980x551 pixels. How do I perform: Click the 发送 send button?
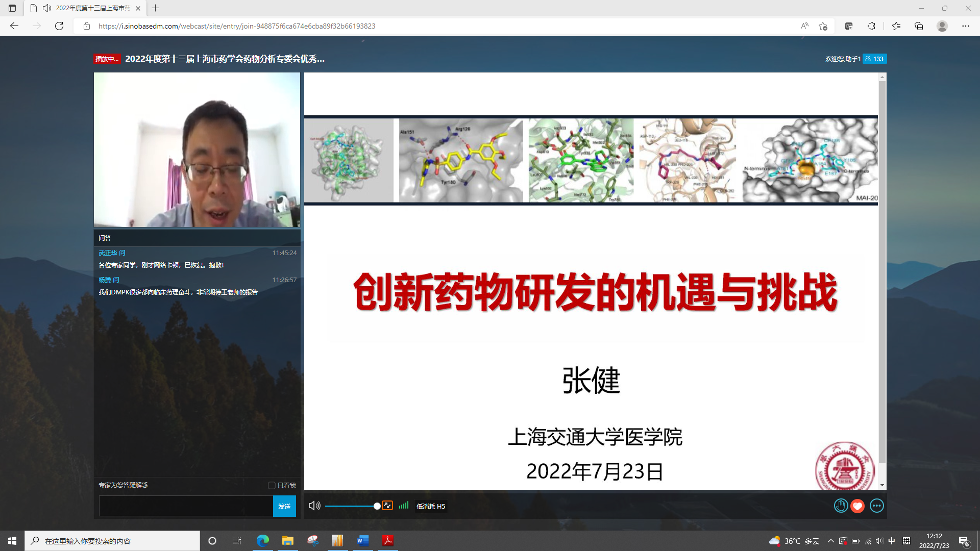point(284,506)
